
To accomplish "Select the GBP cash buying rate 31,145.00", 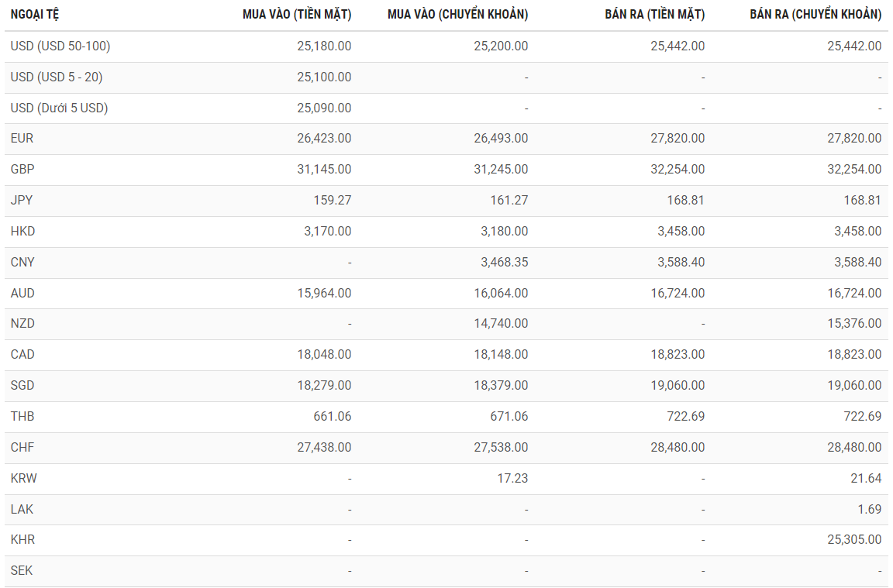I will coord(324,170).
